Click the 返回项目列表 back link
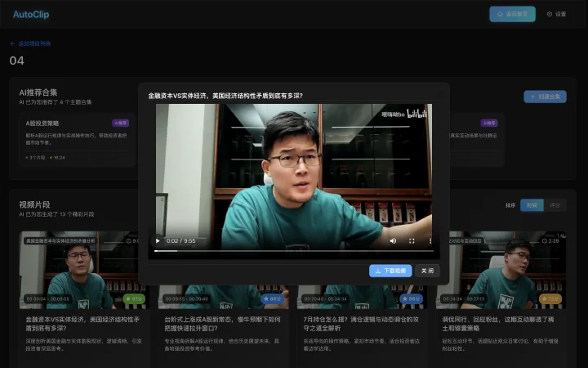The width and height of the screenshot is (588, 368). tap(30, 43)
